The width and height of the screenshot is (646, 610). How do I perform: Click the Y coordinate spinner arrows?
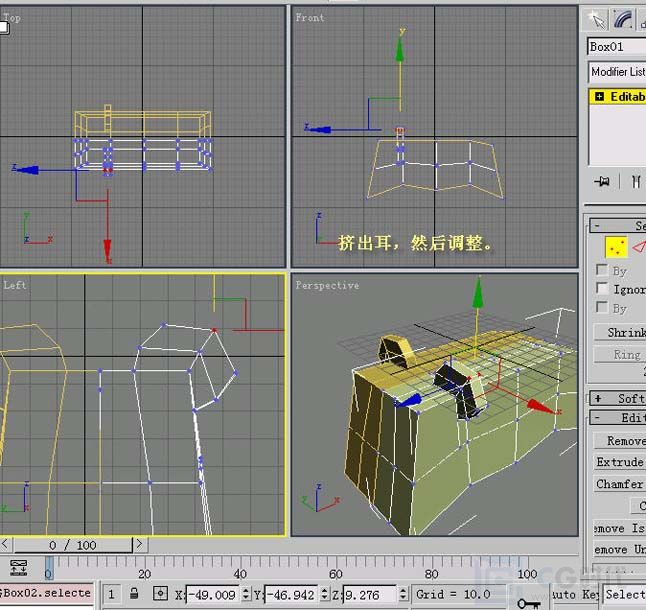[324, 594]
